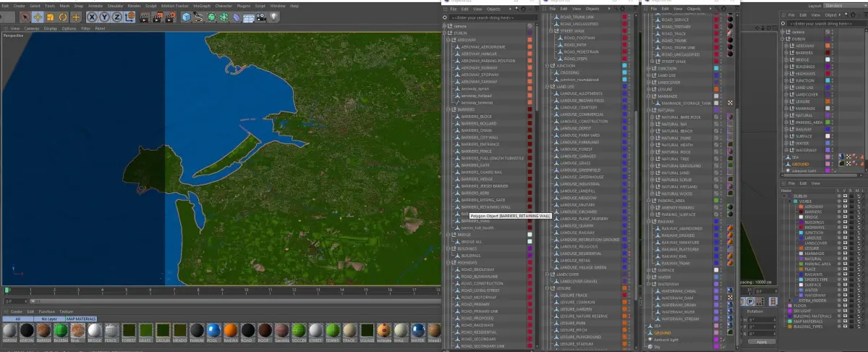The width and height of the screenshot is (868, 352).
Task: Toggle the Z axis lock
Action: coord(117,17)
